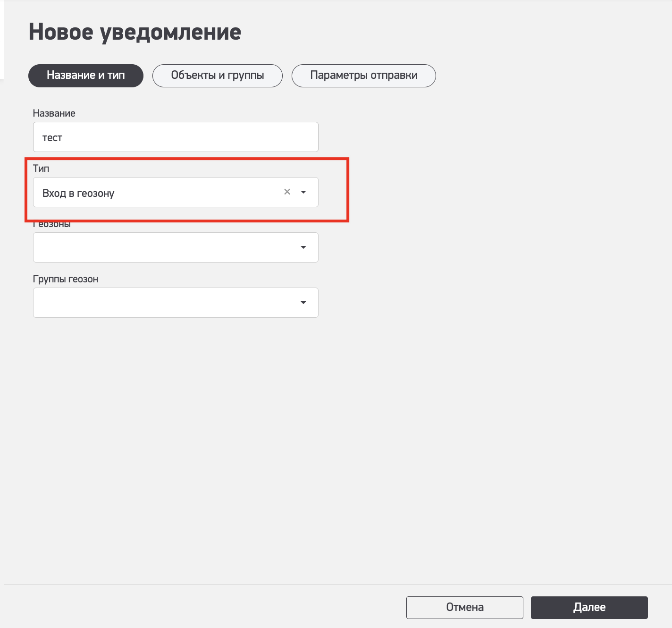Screen dimensions: 672x628
Task: Click the word тест in the name field
Action: 52,138
